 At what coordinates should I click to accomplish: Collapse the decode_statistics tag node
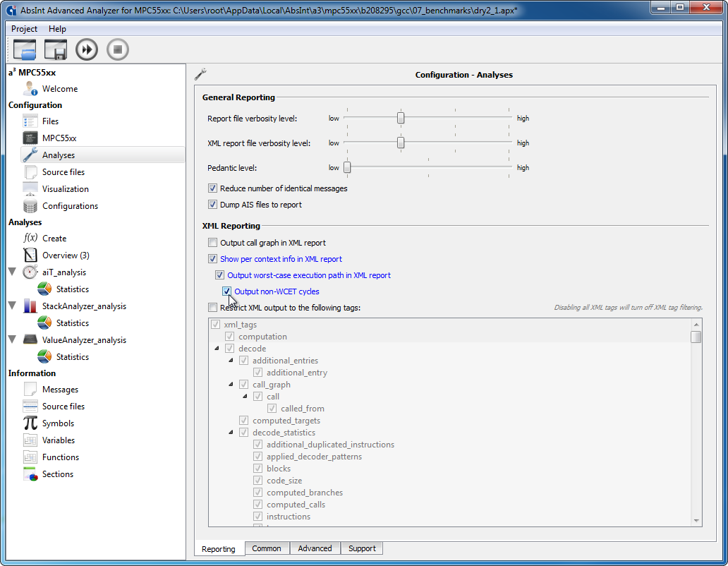(x=231, y=433)
